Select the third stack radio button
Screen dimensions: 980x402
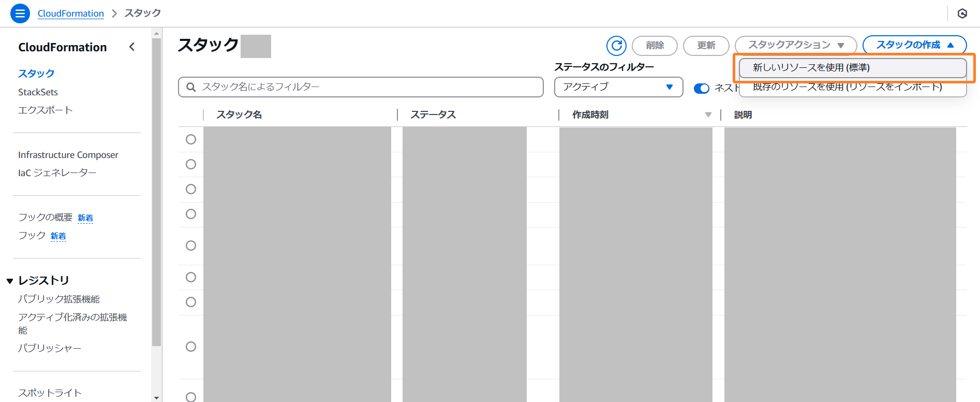tap(191, 189)
